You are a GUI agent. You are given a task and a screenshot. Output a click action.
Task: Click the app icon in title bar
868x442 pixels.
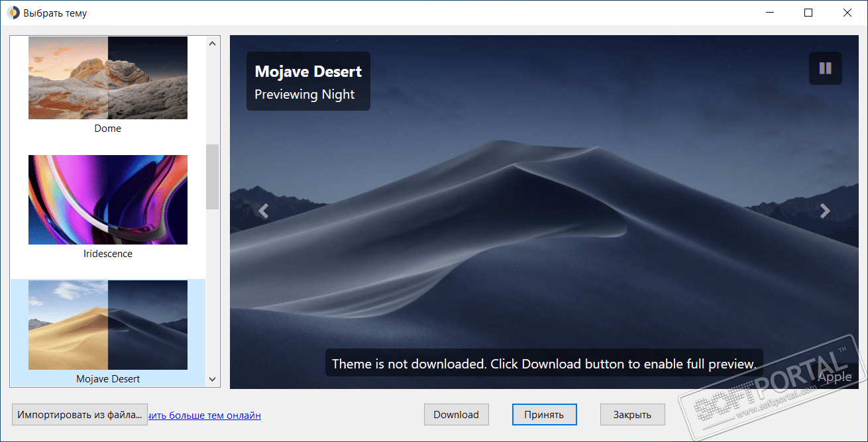(13, 13)
